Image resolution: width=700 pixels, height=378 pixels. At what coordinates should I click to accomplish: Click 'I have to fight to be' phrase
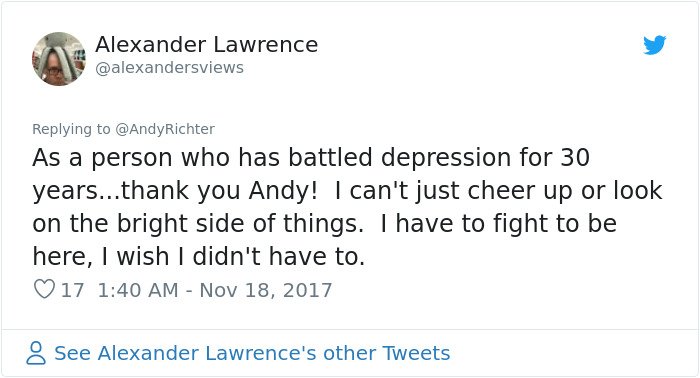click(x=499, y=224)
